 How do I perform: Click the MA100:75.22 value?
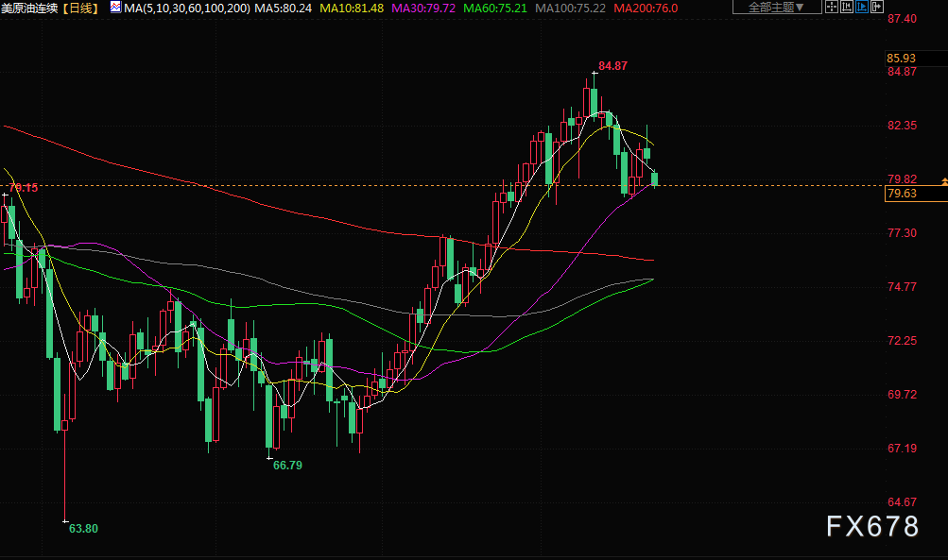coord(570,8)
